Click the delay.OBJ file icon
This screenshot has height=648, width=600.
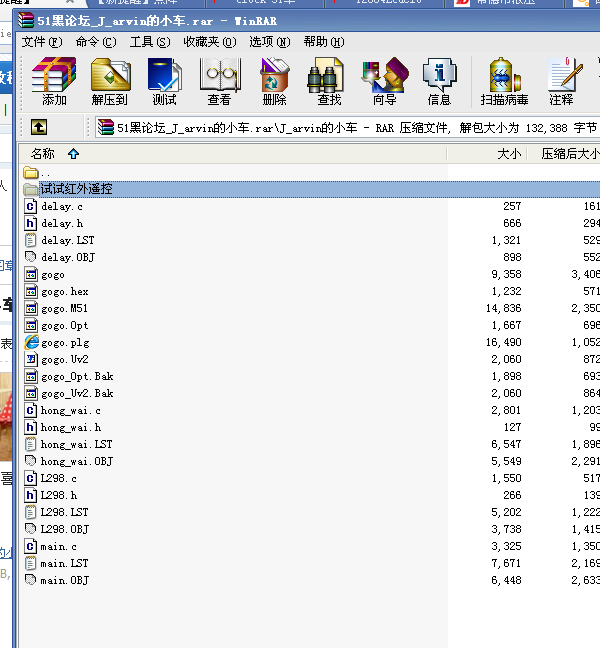point(30,257)
